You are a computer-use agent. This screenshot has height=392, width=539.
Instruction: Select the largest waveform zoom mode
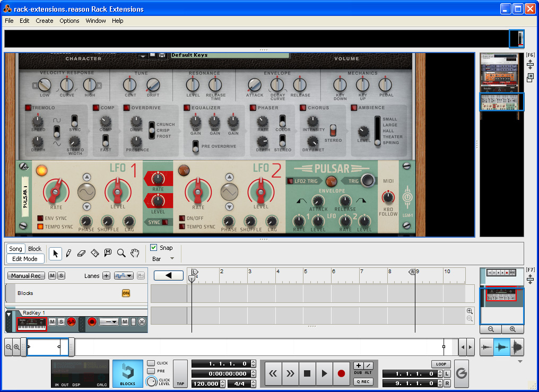tap(517, 347)
